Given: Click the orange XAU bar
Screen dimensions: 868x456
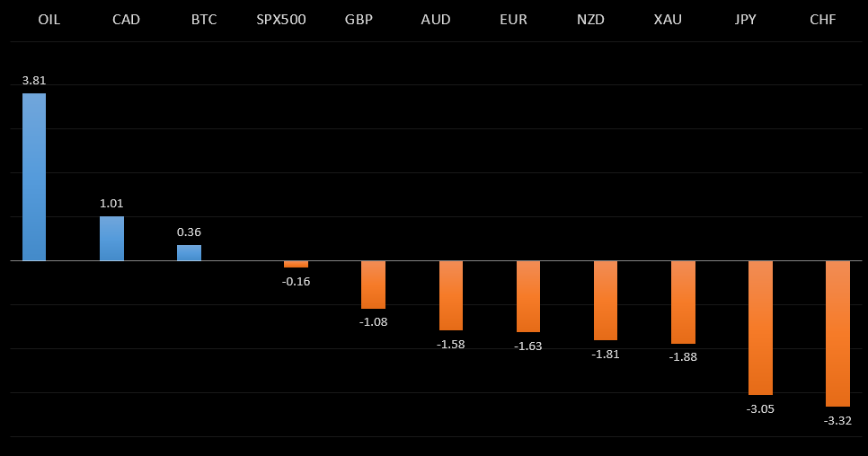Looking at the screenshot, I should (683, 303).
